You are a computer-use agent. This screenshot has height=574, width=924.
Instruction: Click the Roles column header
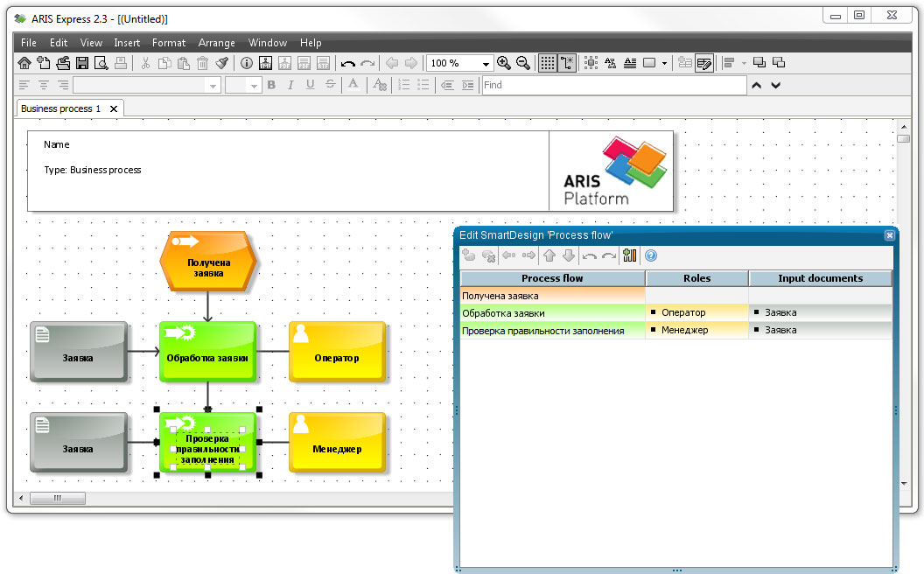(x=696, y=278)
